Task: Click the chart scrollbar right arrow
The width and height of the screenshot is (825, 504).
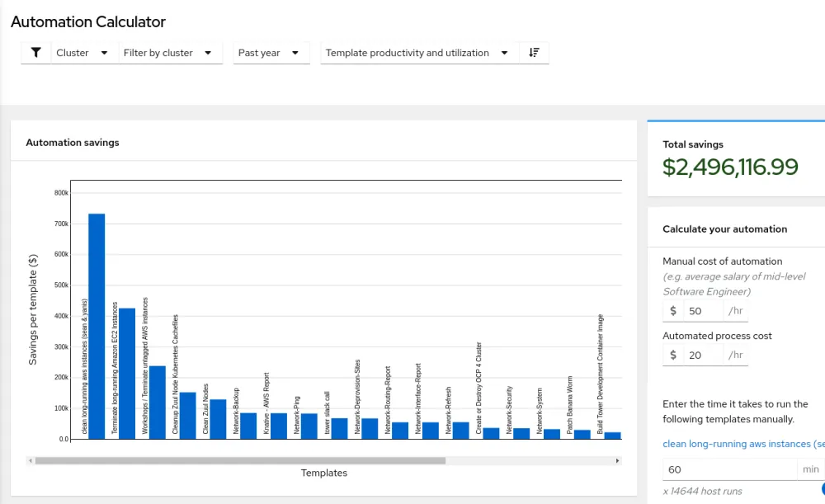Action: click(x=618, y=461)
